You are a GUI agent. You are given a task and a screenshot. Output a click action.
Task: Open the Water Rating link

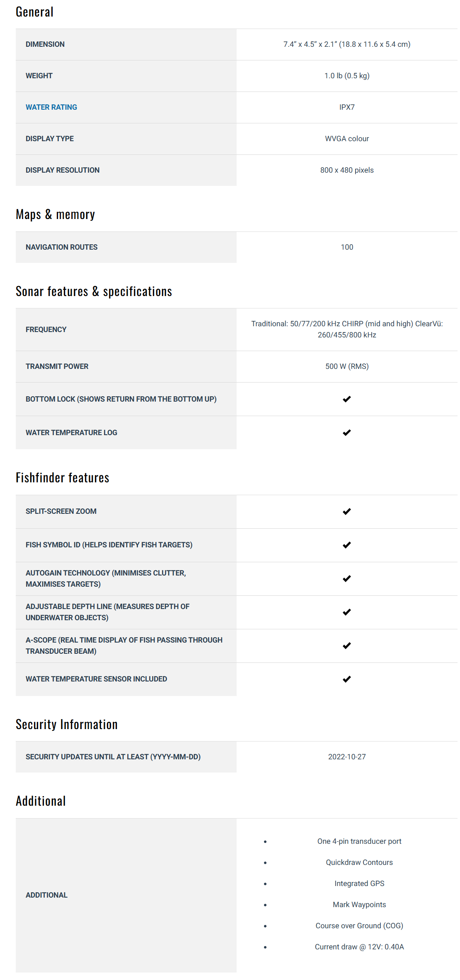coord(51,107)
